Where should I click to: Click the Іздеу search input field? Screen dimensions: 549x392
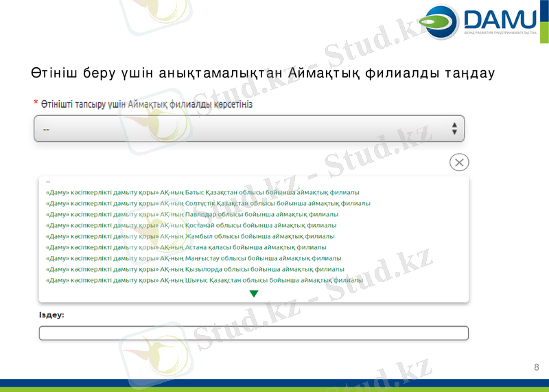[253, 333]
